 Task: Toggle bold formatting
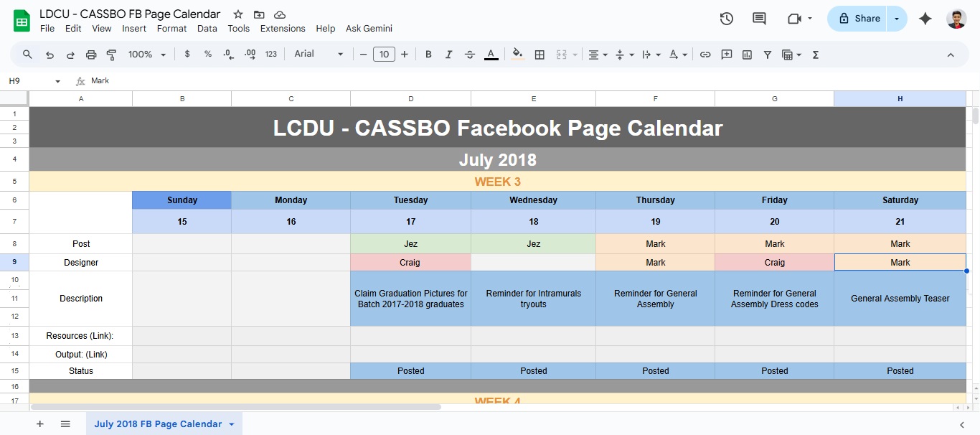coord(428,55)
